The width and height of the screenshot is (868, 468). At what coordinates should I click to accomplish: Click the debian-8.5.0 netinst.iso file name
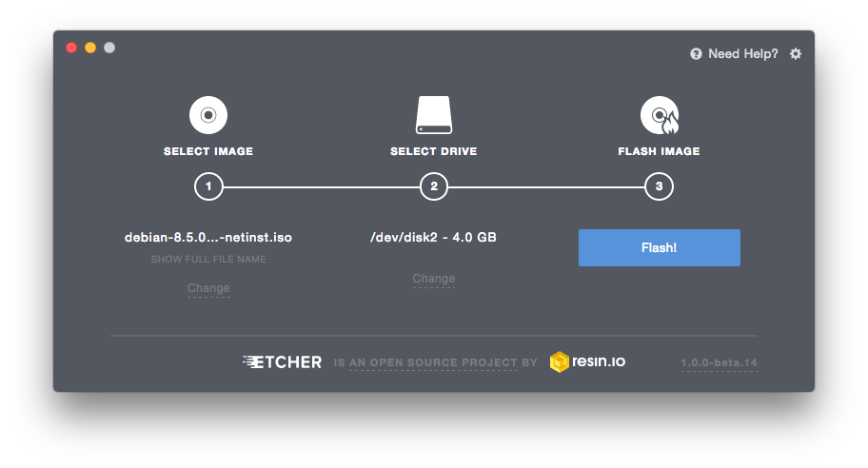point(208,237)
